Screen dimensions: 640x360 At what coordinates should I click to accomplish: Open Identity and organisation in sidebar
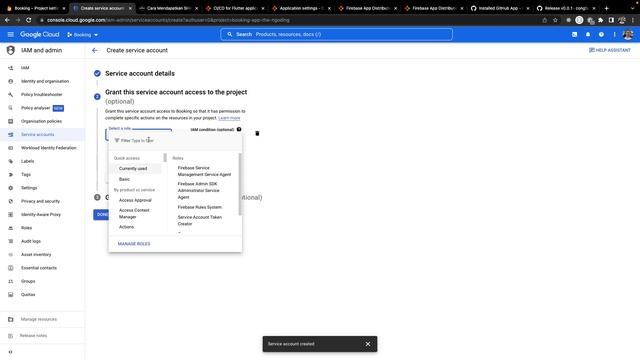coord(42,81)
